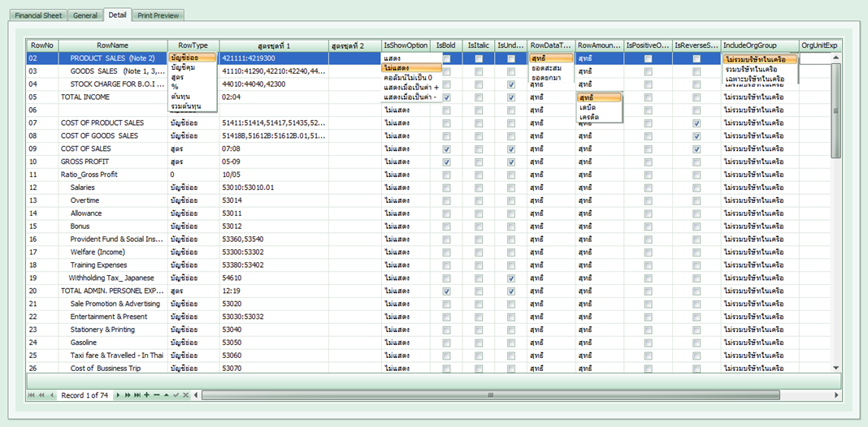Image resolution: width=868 pixels, height=427 pixels.
Task: Select แสดงเมื่อเป็นค่า + in IsShowOption list
Action: point(411,88)
